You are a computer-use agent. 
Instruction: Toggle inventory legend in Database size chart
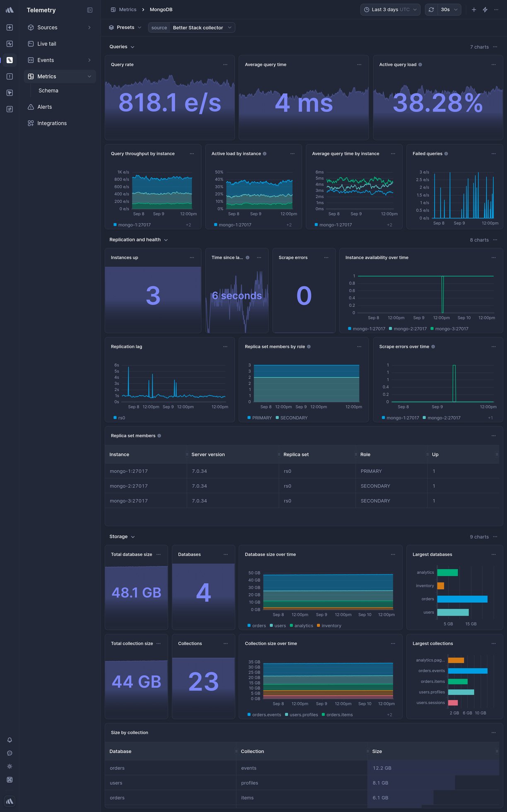(329, 626)
